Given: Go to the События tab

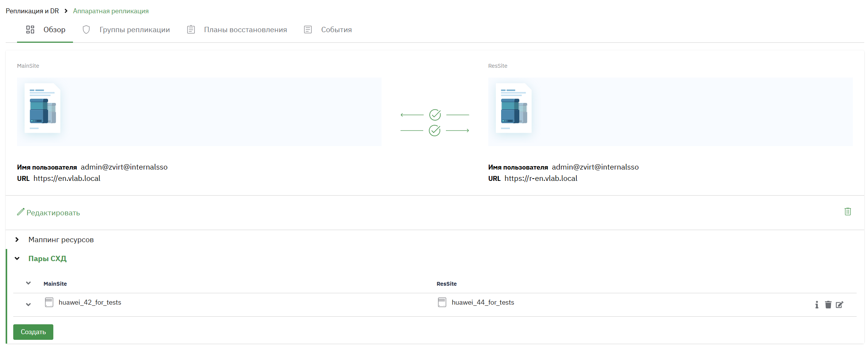Looking at the screenshot, I should point(328,30).
